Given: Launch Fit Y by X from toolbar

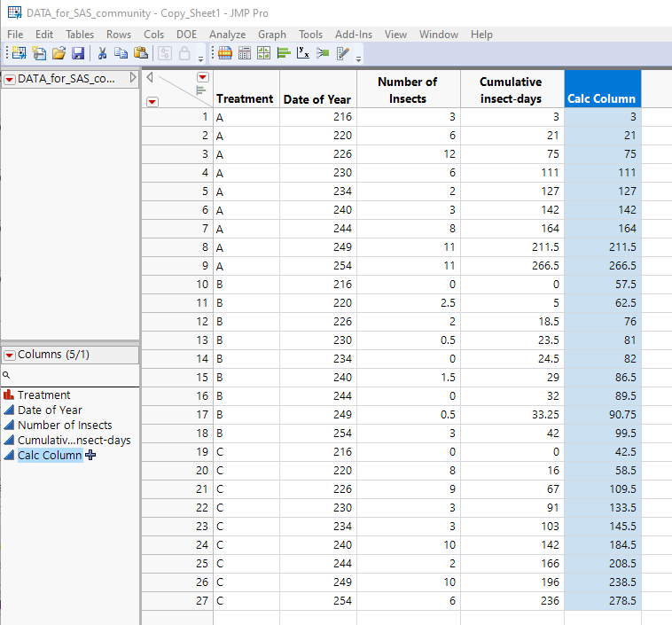Looking at the screenshot, I should pos(303,53).
